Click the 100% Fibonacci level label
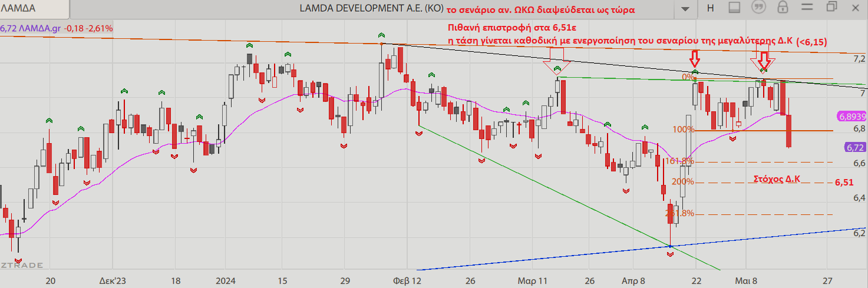This screenshot has height=288, width=868. click(683, 130)
